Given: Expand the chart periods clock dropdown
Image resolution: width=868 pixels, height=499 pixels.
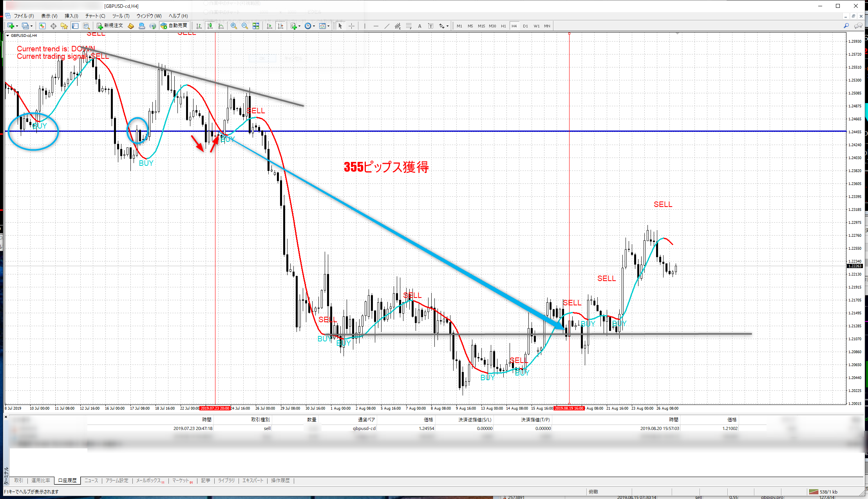Looking at the screenshot, I should click(314, 26).
